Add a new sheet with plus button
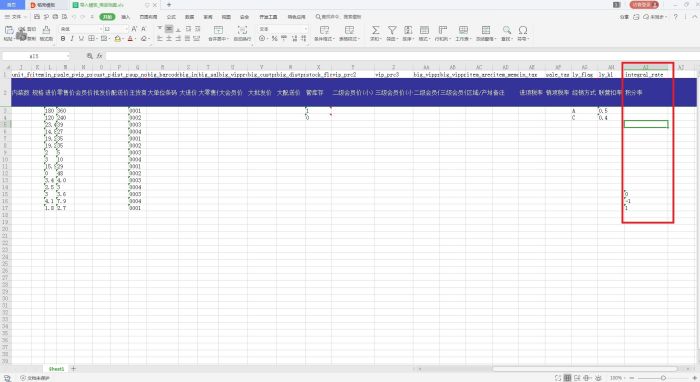The image size is (700, 382). pos(74,369)
